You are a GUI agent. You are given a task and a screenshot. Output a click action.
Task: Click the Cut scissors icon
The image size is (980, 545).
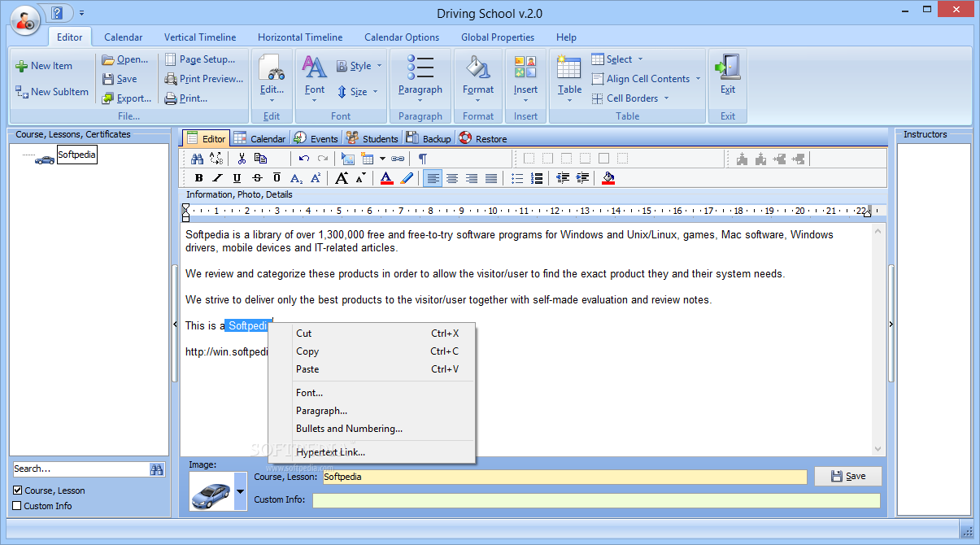click(242, 159)
